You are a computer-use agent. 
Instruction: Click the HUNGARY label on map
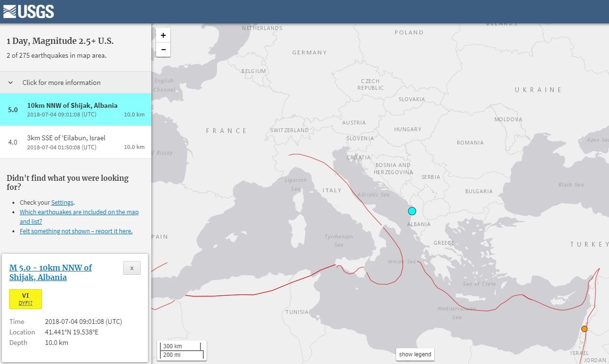point(408,129)
